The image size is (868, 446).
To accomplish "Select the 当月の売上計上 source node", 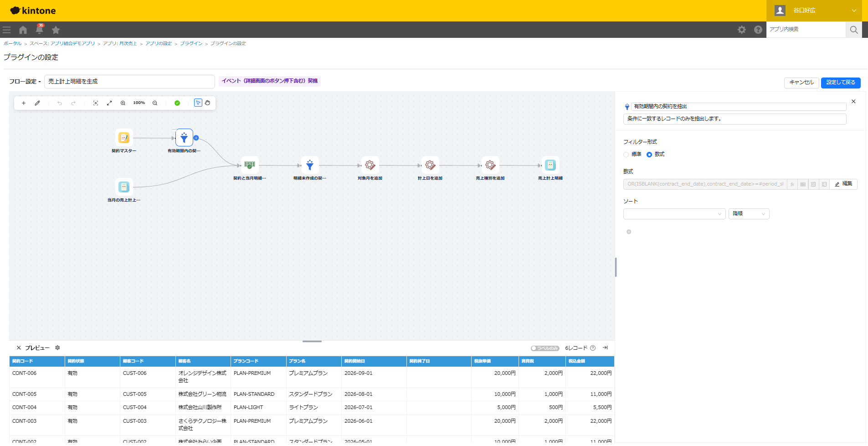I will [x=124, y=187].
